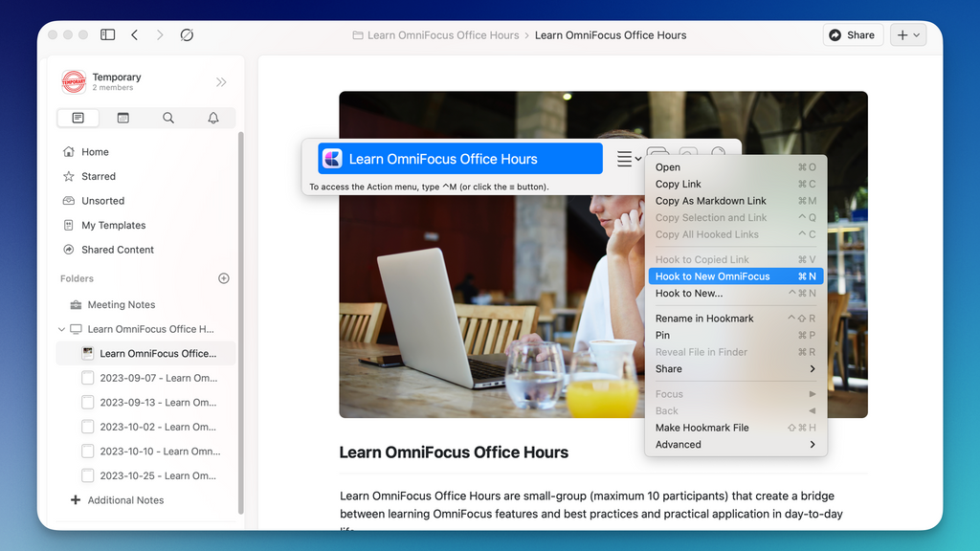Open My Templates
Viewport: 980px width, 551px height.
click(104, 225)
